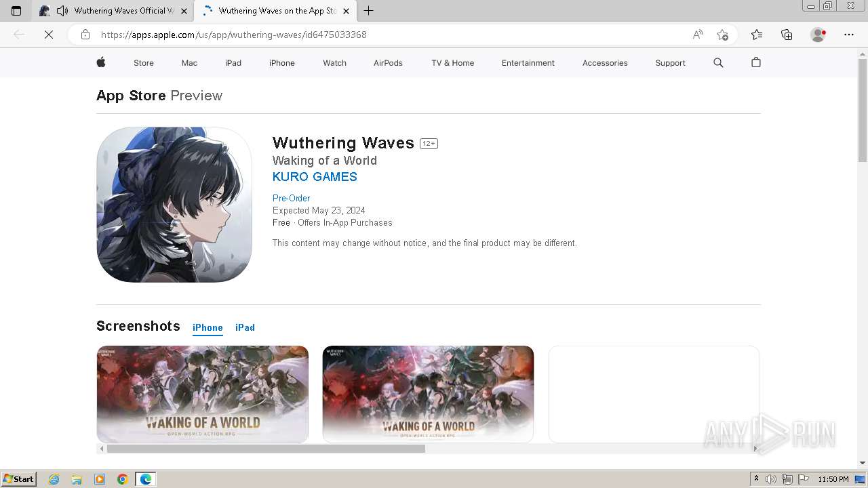Select the Edge taskbar button
This screenshot has height=488, width=868.
pyautogui.click(x=146, y=479)
